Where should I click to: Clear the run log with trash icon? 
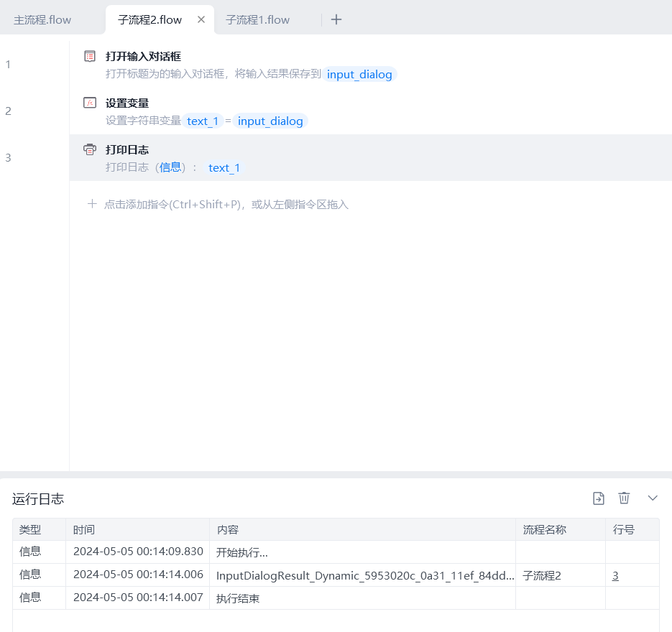pyautogui.click(x=624, y=498)
